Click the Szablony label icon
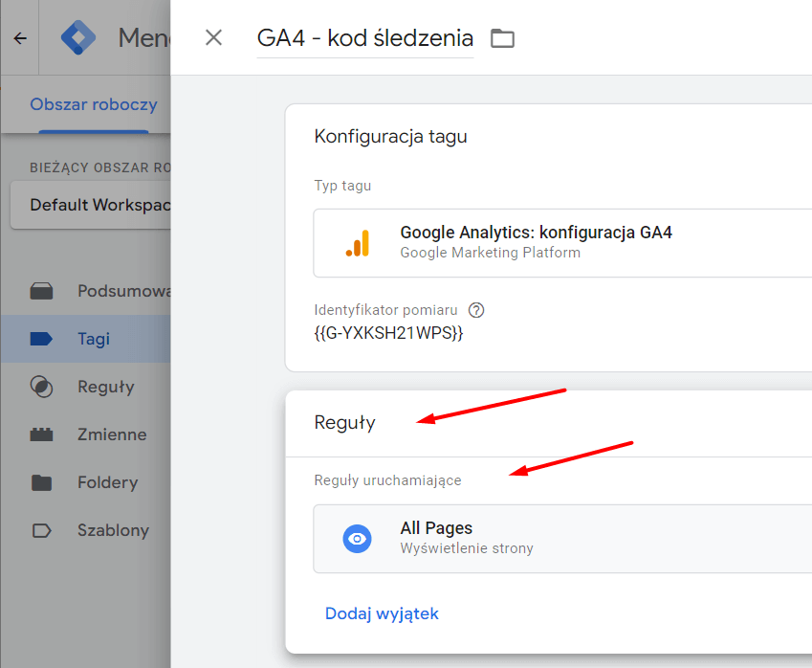The height and width of the screenshot is (668, 812). click(41, 530)
